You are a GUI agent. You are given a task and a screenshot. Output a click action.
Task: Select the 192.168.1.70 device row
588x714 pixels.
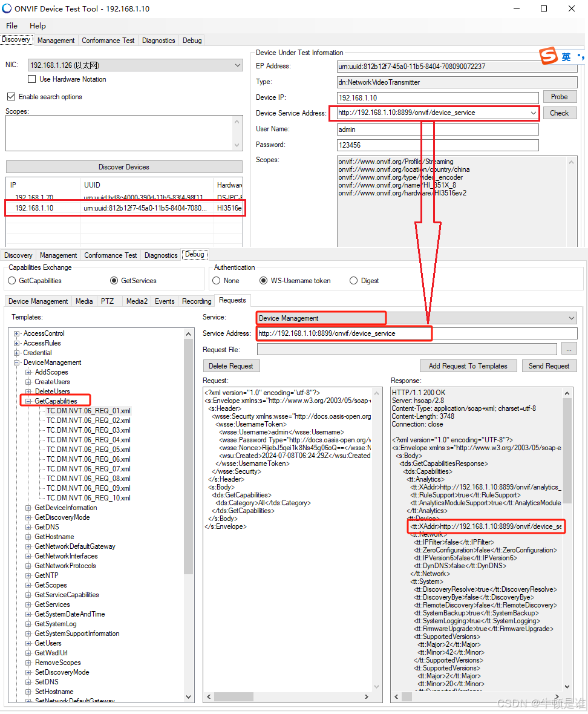click(x=125, y=197)
